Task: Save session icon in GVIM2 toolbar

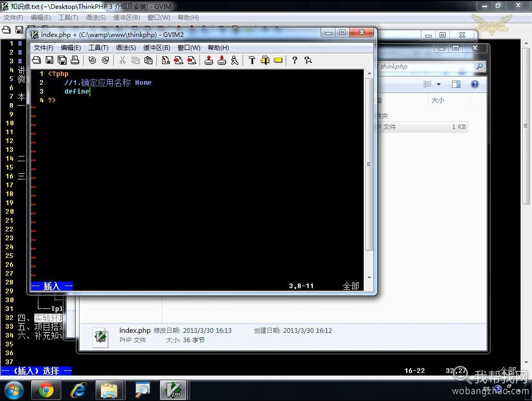Action: point(222,60)
